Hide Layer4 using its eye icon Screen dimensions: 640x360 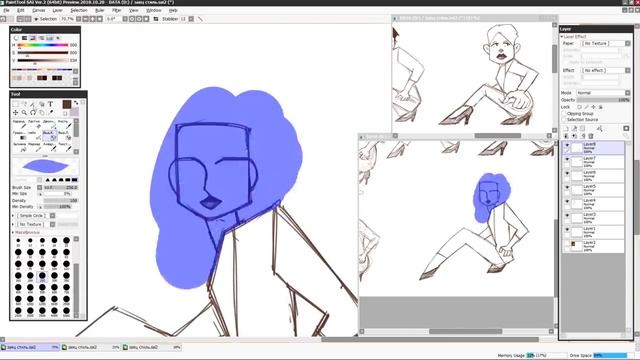pyautogui.click(x=567, y=201)
